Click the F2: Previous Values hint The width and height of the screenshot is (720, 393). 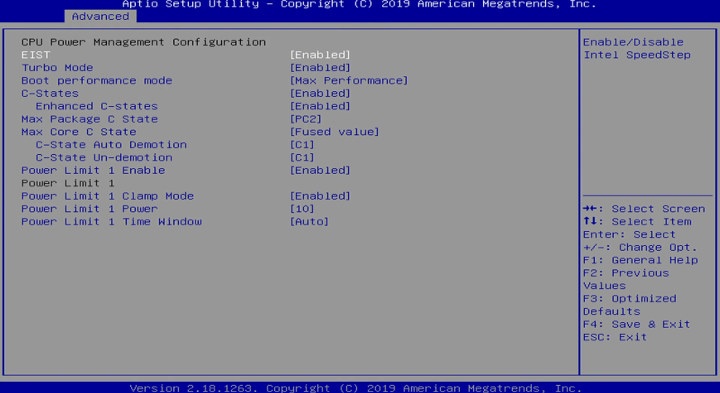point(626,279)
